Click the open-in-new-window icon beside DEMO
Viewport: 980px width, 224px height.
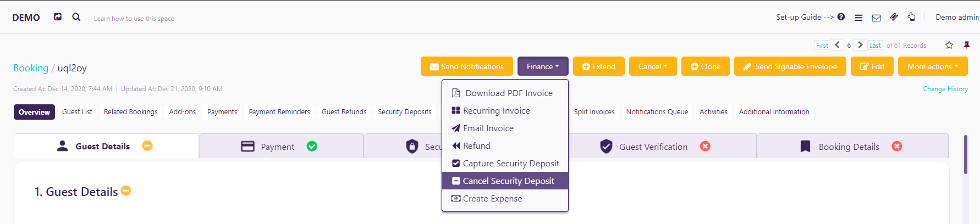(x=58, y=17)
